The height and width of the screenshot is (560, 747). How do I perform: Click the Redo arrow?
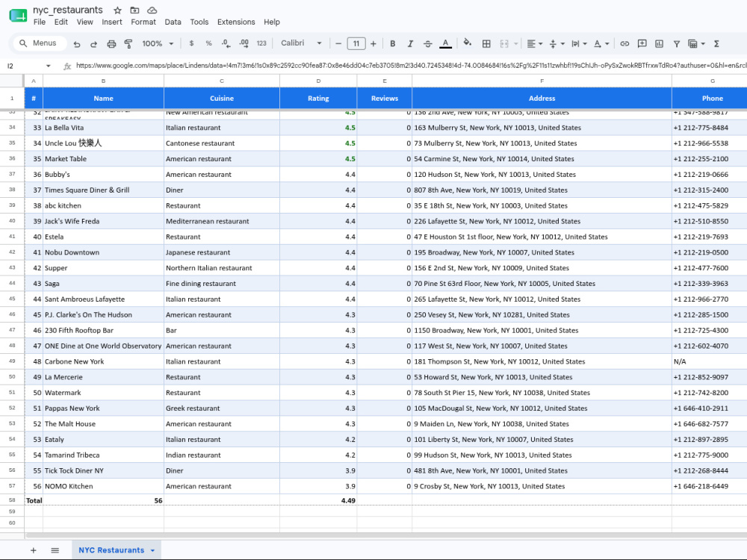click(x=94, y=44)
